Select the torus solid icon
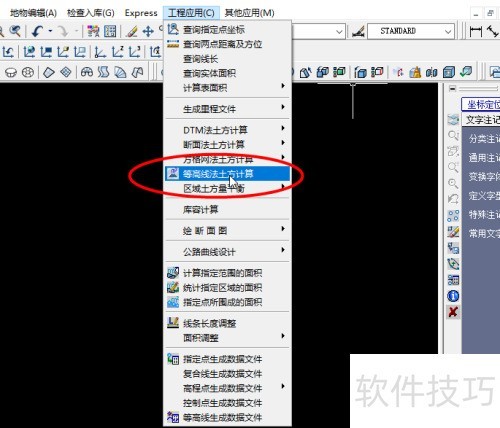The image size is (500, 428). pos(28,72)
